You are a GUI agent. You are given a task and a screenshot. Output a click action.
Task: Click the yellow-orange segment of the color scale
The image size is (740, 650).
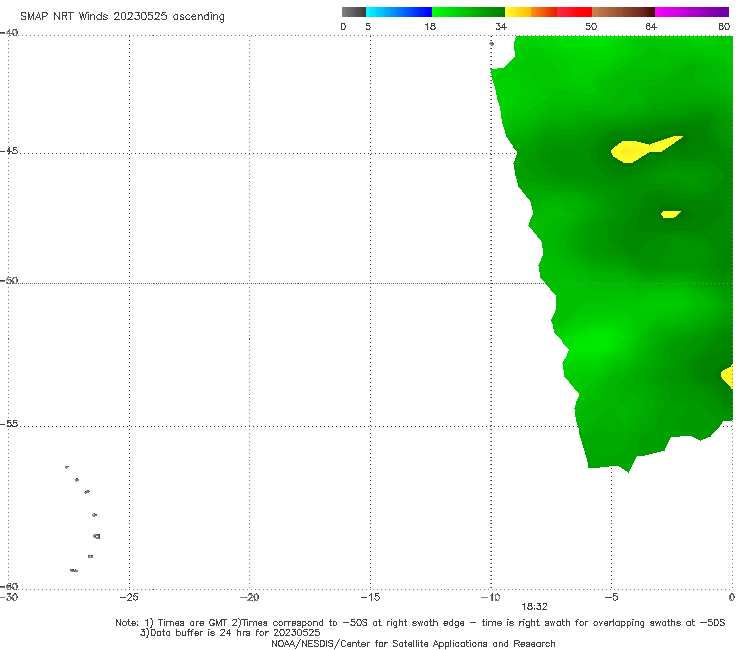[531, 12]
